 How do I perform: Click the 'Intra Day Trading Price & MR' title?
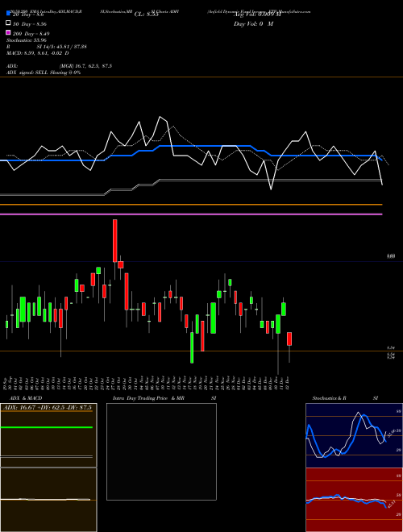pos(148,398)
